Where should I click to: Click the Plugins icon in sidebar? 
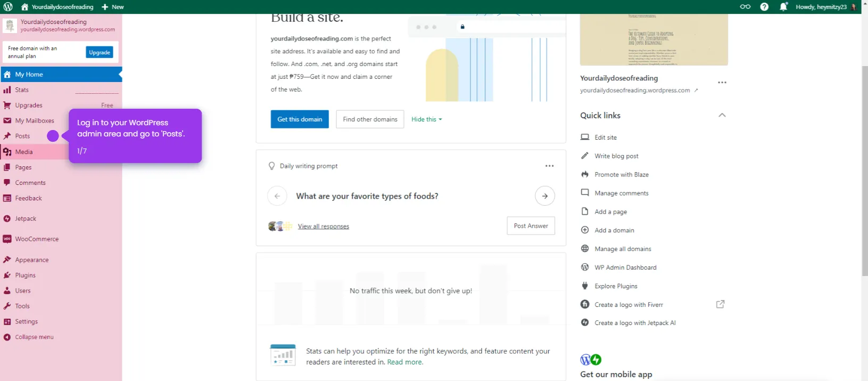tap(7, 275)
